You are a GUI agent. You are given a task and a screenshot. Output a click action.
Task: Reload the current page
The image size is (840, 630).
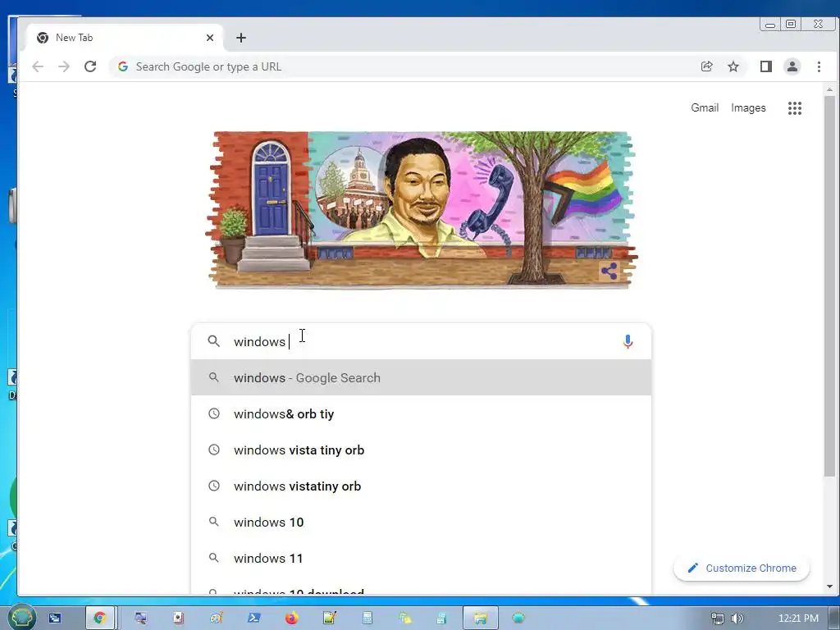point(90,66)
